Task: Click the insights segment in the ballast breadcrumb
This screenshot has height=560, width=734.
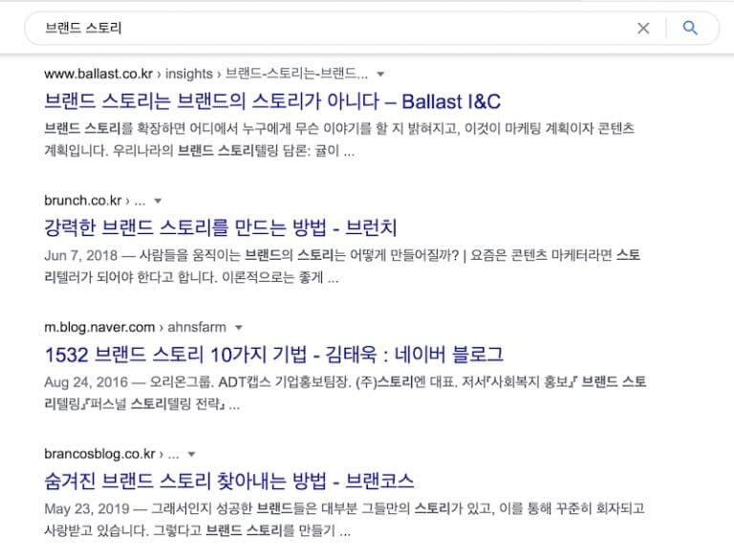Action: 188,74
